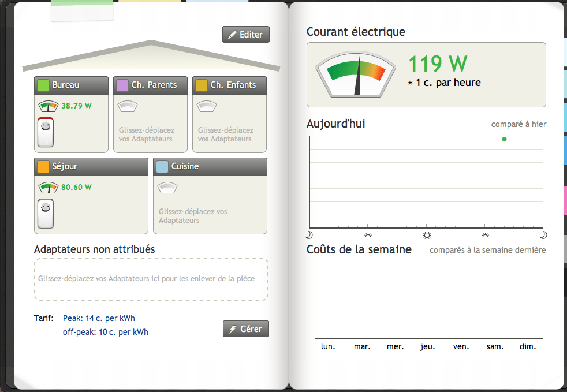Click the right moon icon on chart axis
This screenshot has width=567, height=392.
coord(543,235)
